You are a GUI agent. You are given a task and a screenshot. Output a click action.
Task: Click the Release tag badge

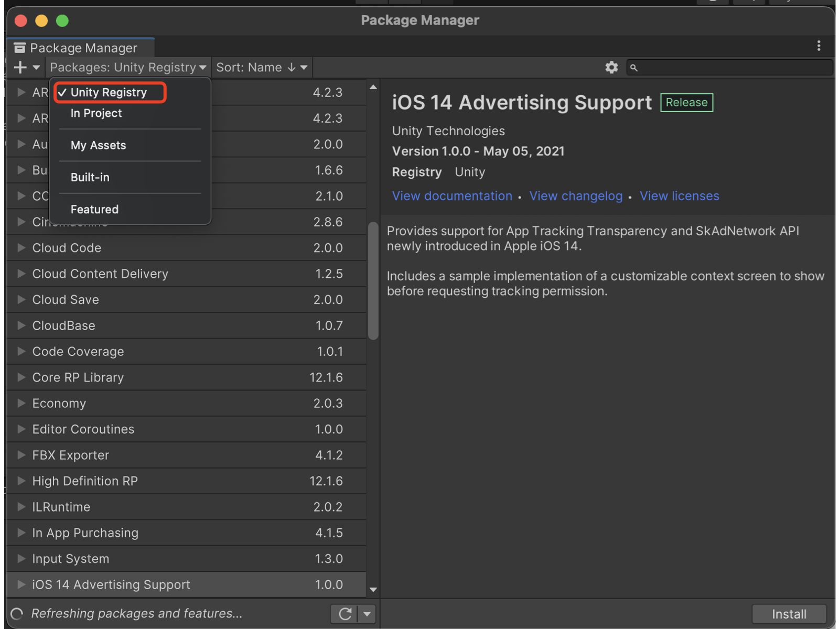(x=686, y=103)
